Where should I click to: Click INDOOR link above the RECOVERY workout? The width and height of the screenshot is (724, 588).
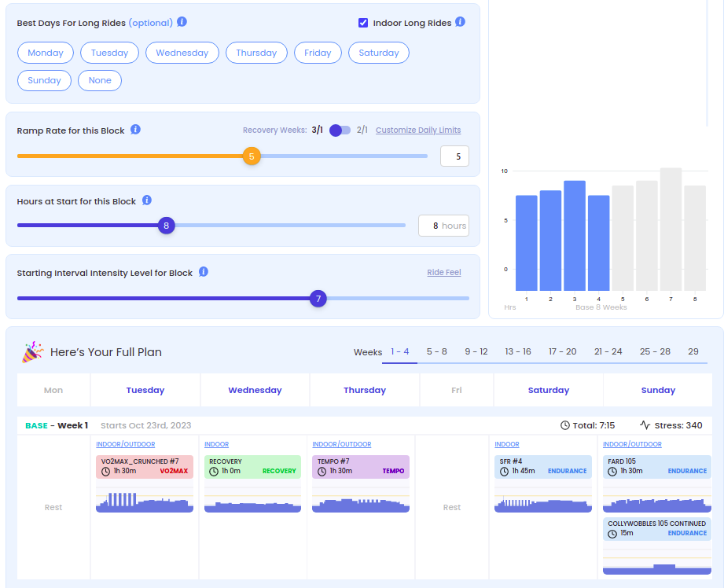tap(216, 444)
